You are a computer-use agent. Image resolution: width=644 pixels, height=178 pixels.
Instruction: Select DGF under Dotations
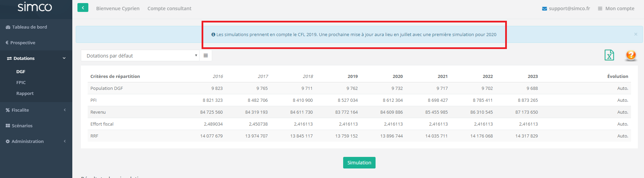point(21,71)
